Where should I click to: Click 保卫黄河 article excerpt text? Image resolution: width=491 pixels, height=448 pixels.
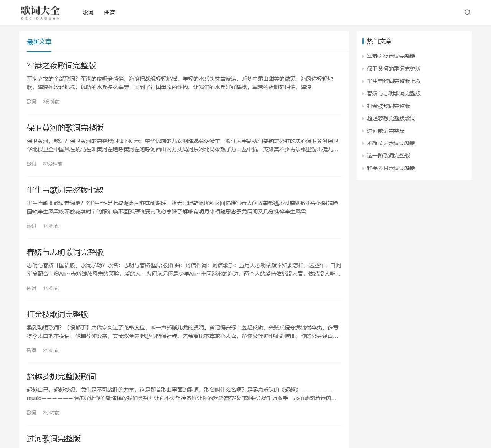183,145
